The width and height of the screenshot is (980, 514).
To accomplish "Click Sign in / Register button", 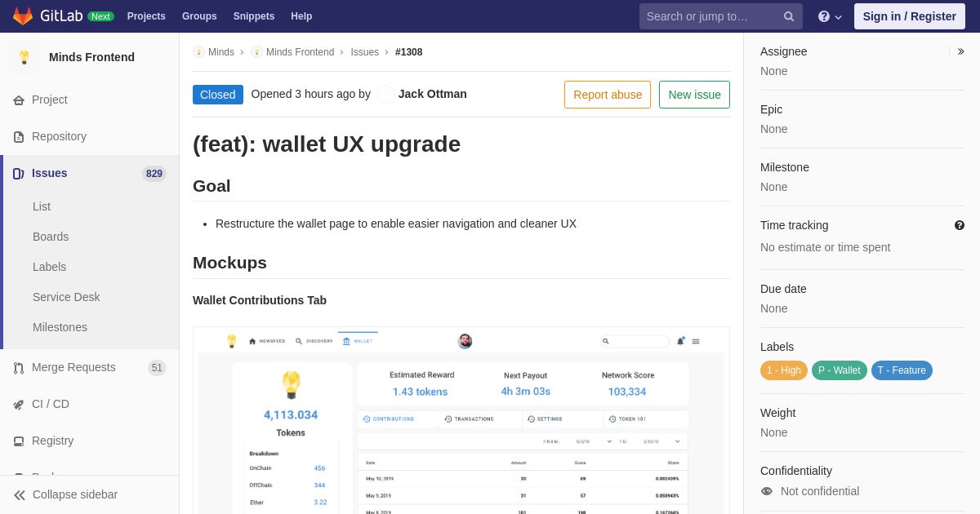I will tap(910, 16).
